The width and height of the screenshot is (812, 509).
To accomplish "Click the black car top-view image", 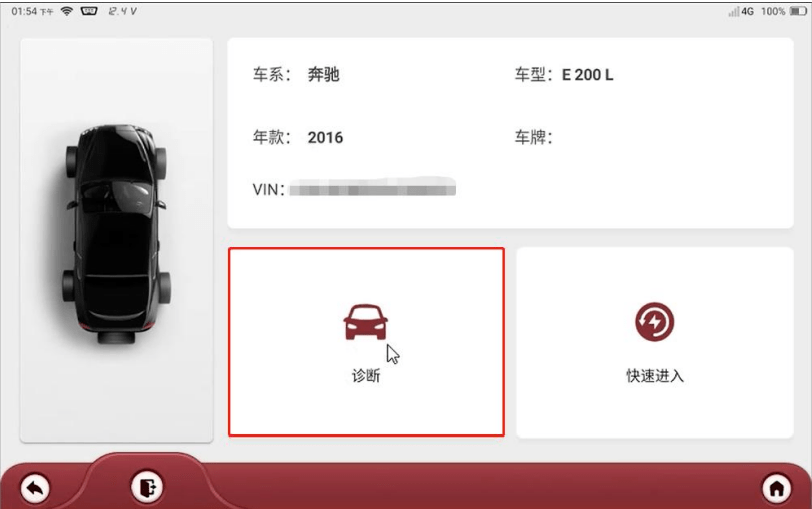I will tap(117, 234).
